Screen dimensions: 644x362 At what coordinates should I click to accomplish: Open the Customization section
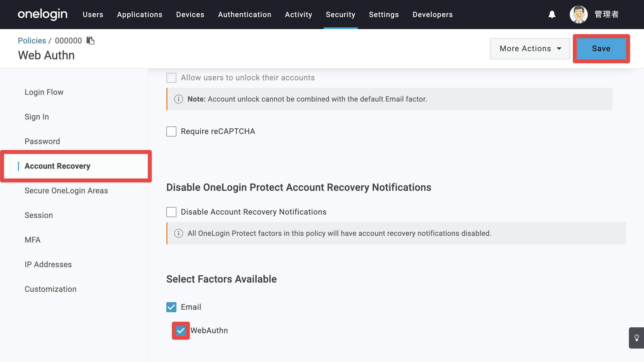point(50,289)
